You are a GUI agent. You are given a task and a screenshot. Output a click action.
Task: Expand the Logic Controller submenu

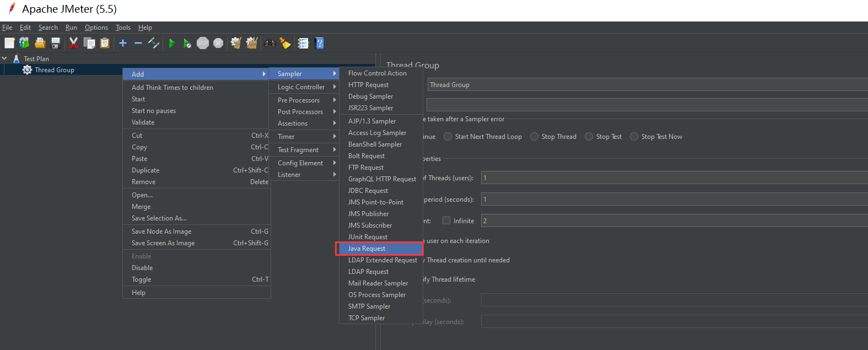click(304, 87)
